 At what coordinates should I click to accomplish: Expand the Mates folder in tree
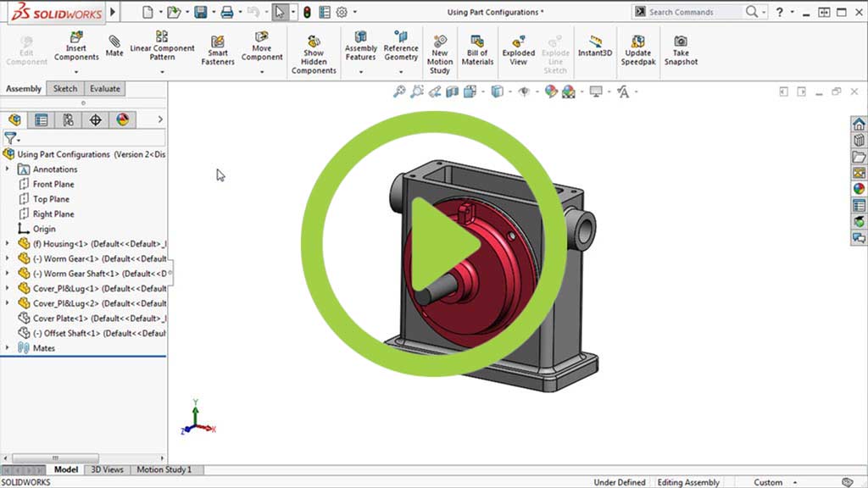(8, 348)
